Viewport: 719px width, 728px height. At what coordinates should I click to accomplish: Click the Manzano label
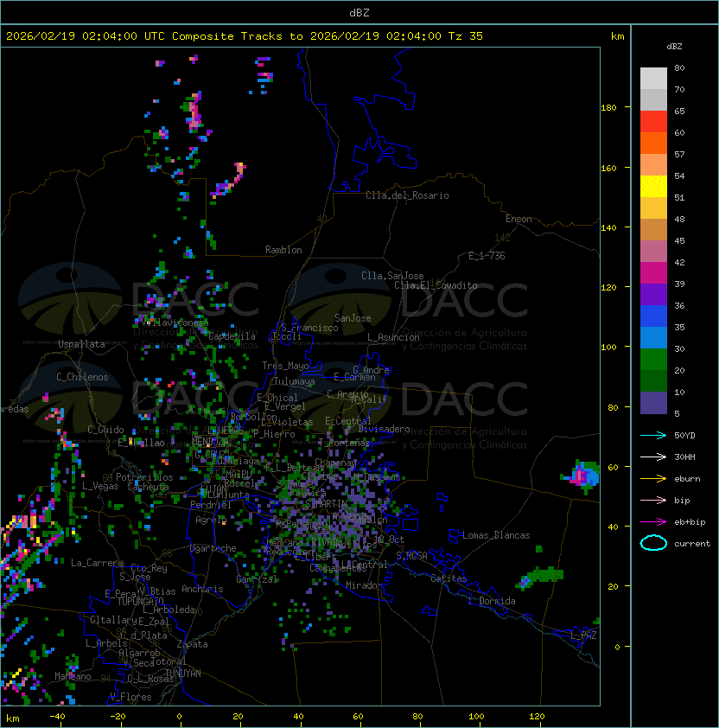(73, 676)
